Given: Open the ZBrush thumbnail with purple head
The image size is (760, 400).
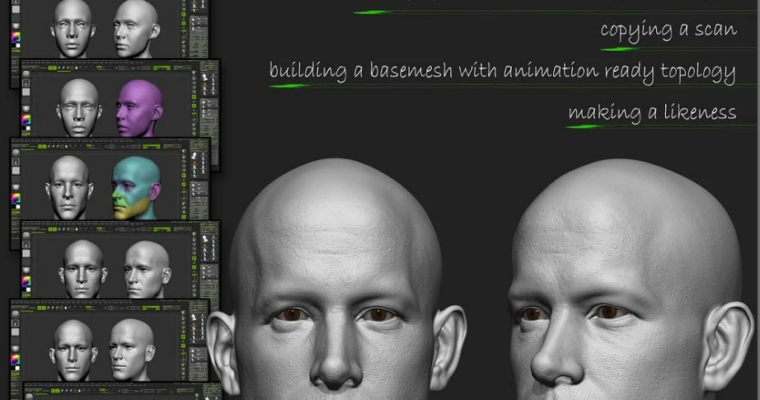Looking at the screenshot, I should [120, 99].
